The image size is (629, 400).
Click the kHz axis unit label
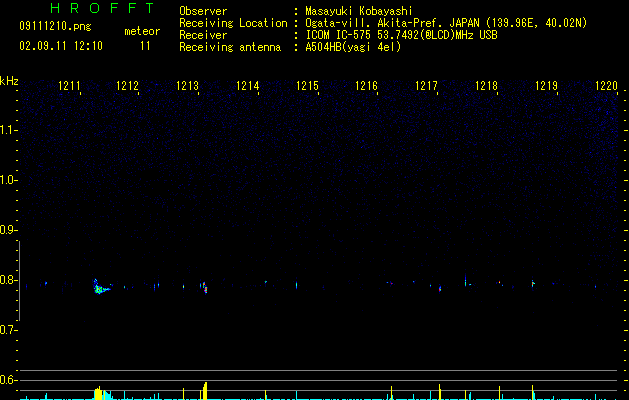[9, 81]
